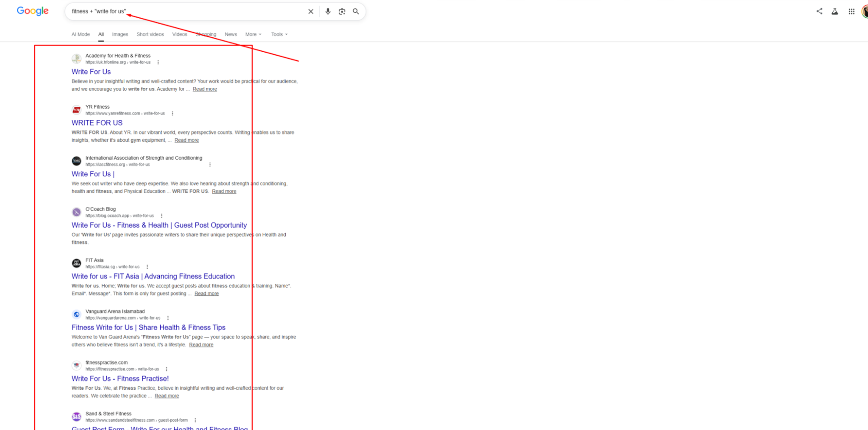This screenshot has width=868, height=430.
Task: Click the FIT Asia favicon
Action: (x=76, y=263)
